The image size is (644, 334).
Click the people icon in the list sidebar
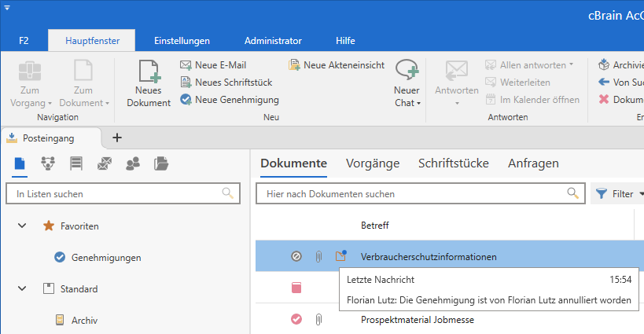(133, 163)
